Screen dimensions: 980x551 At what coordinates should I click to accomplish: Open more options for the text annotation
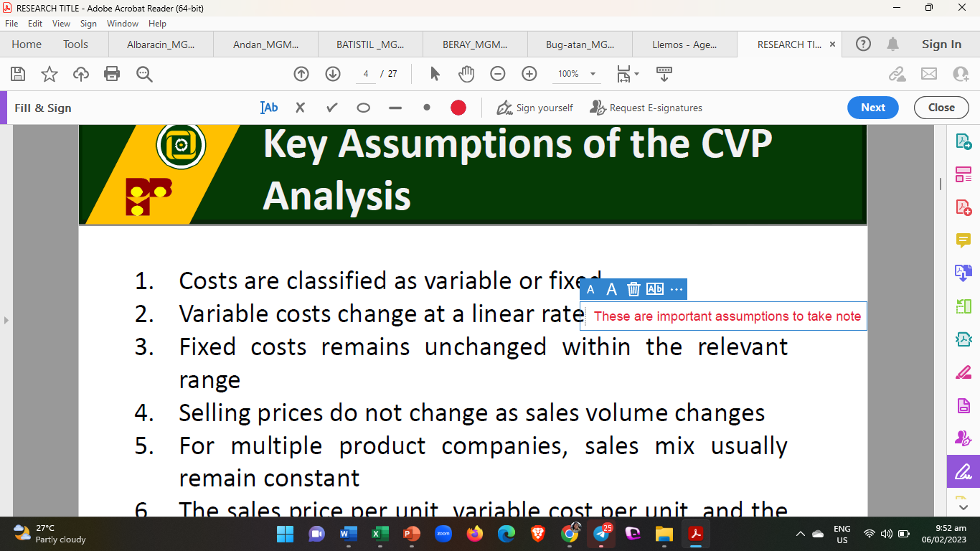click(677, 289)
